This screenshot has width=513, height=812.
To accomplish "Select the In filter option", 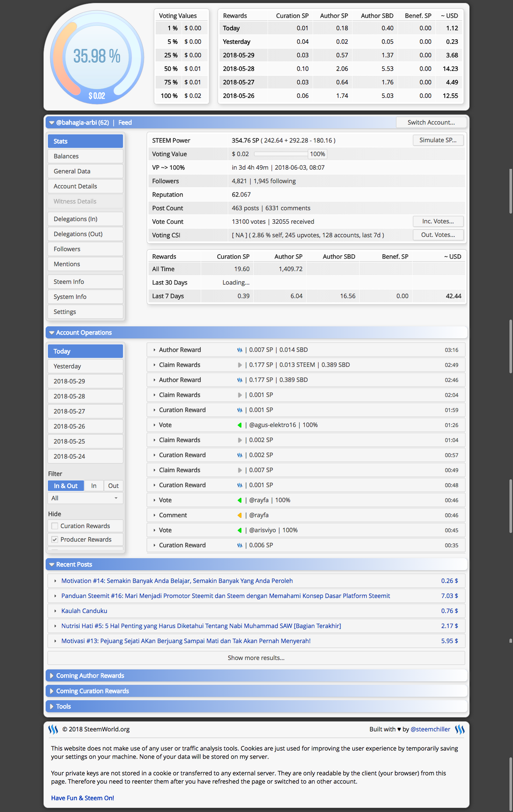I will coord(94,486).
